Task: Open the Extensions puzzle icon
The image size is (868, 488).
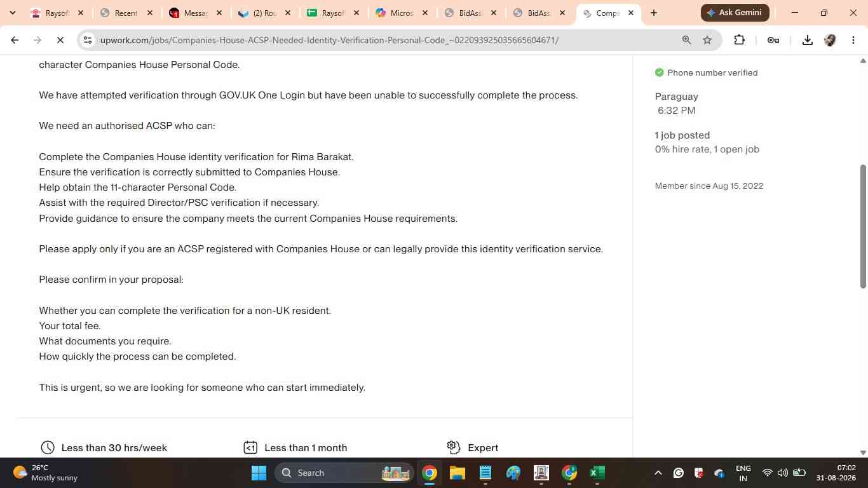Action: pyautogui.click(x=739, y=40)
